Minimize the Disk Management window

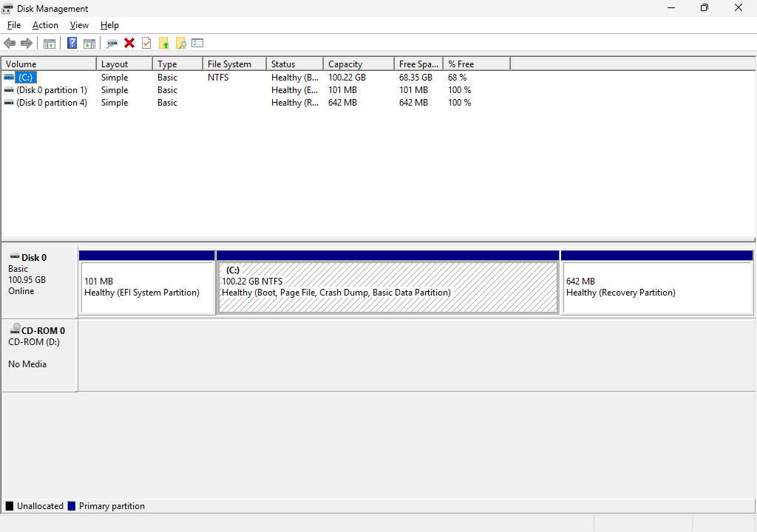tap(671, 7)
